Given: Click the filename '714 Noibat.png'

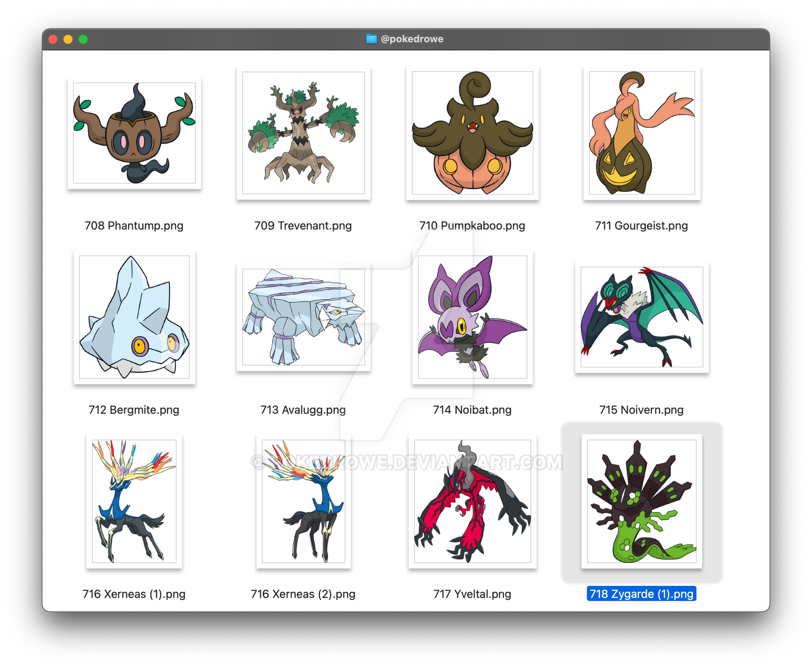Looking at the screenshot, I should coord(472,410).
